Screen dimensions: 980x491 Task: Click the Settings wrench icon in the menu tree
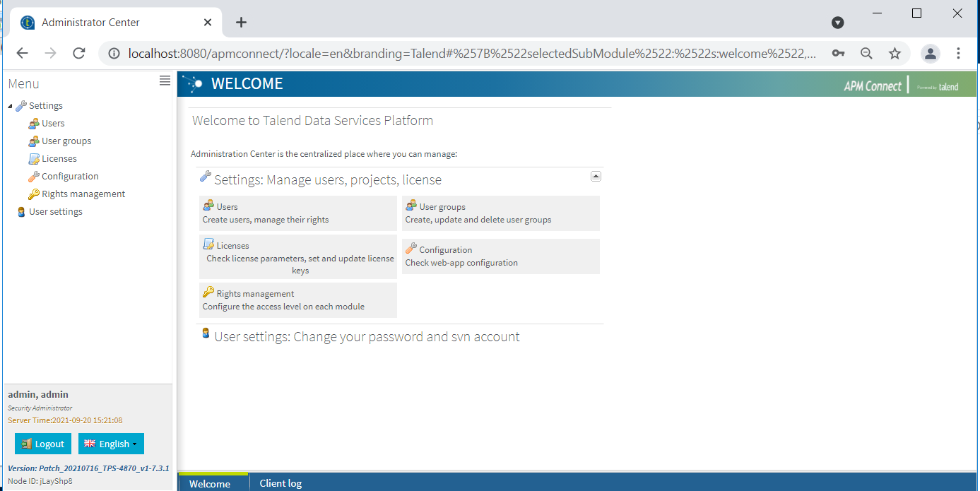[x=21, y=106]
